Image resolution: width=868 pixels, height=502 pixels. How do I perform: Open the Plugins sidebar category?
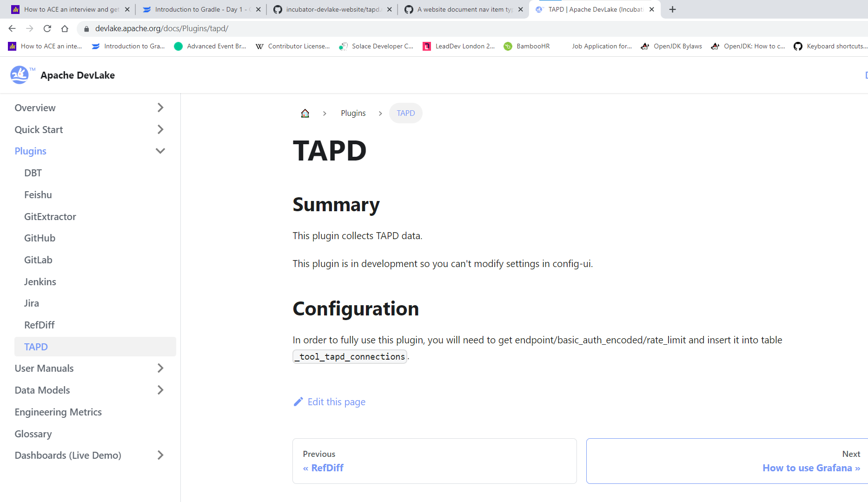30,151
